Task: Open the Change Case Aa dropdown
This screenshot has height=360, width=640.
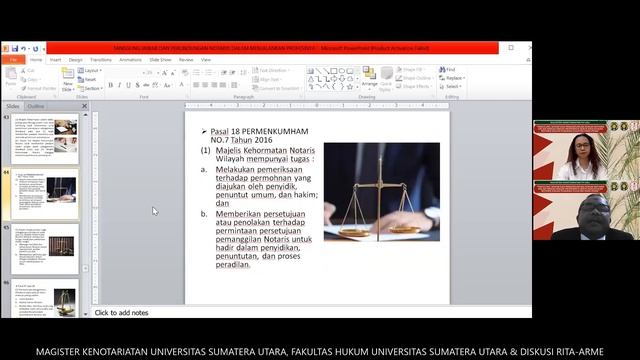Action: [x=167, y=85]
